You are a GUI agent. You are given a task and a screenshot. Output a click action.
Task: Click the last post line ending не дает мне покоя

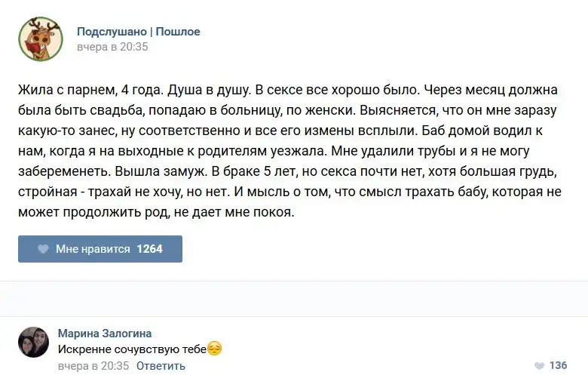(155, 212)
